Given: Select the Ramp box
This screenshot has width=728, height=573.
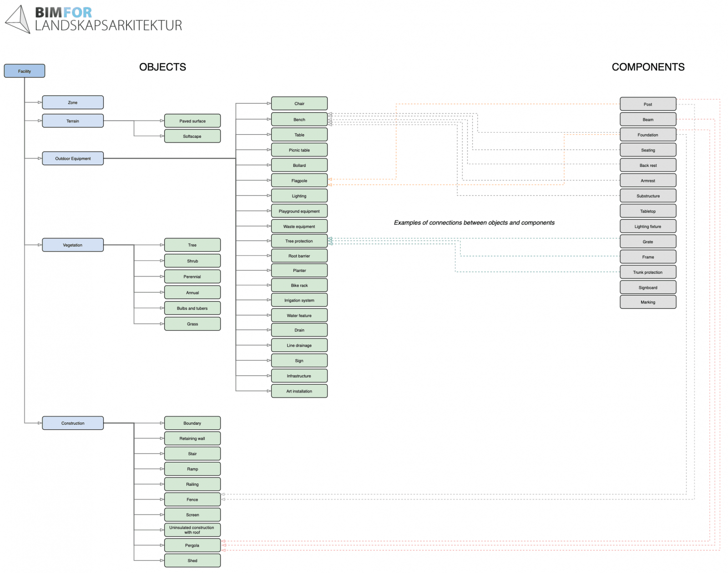Looking at the screenshot, I should (192, 469).
